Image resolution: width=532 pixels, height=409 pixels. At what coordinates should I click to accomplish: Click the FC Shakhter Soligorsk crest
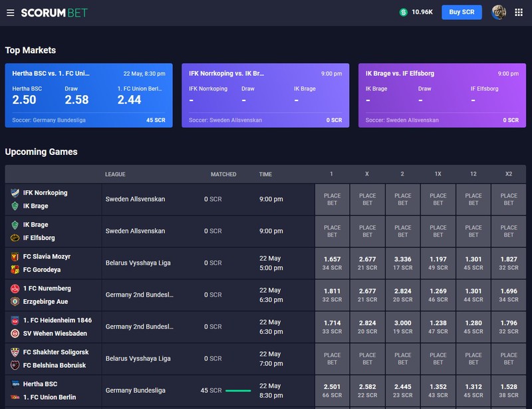15,352
